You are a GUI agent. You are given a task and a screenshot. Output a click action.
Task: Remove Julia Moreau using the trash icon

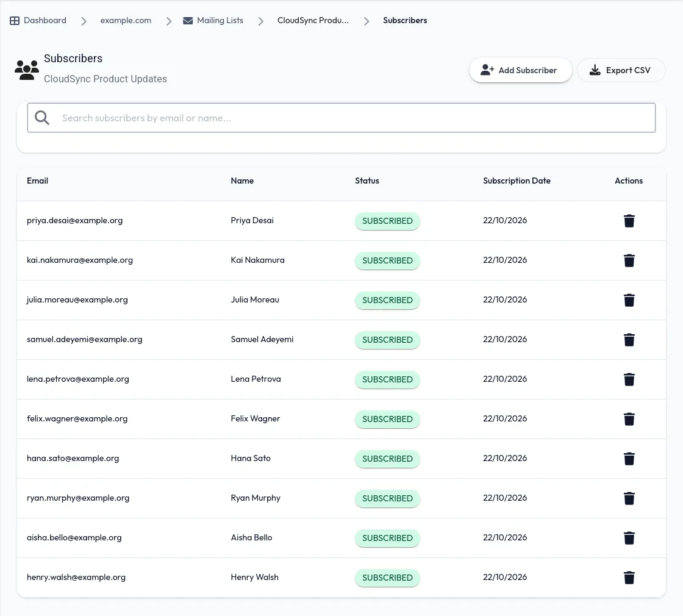629,300
